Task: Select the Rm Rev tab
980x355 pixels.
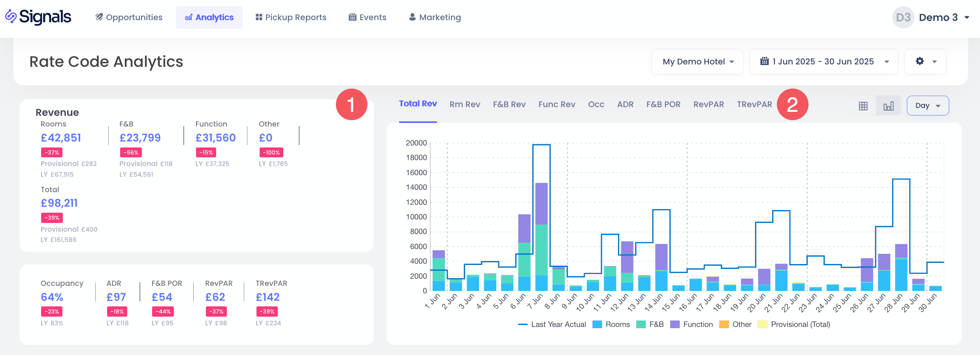Action: (465, 104)
